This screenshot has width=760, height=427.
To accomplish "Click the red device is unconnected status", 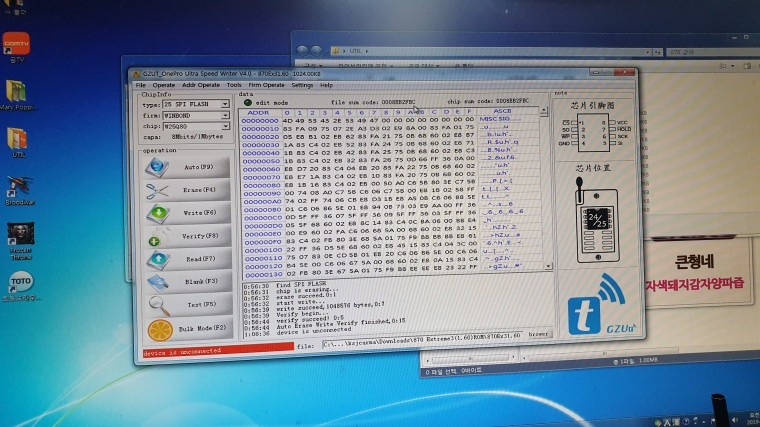I will pyautogui.click(x=219, y=350).
